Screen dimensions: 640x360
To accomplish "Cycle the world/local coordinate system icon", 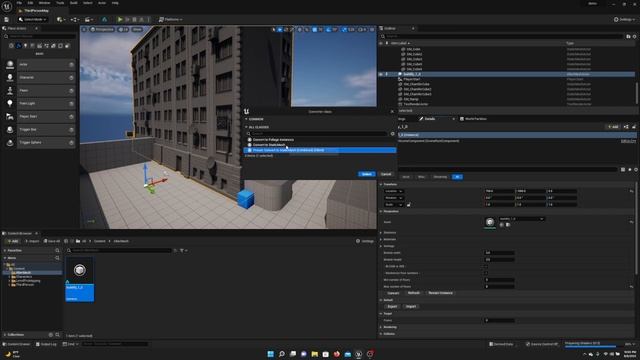I will tap(300, 29).
